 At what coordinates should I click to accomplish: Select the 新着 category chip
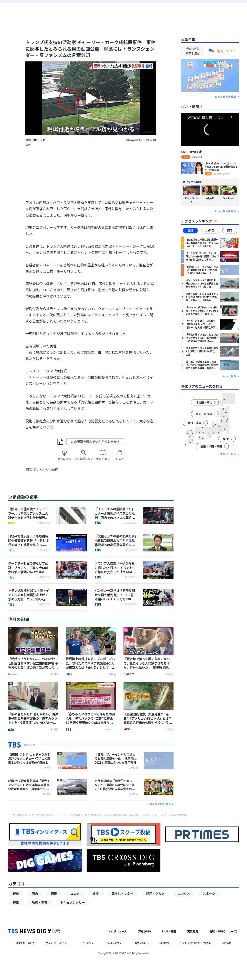(16, 894)
